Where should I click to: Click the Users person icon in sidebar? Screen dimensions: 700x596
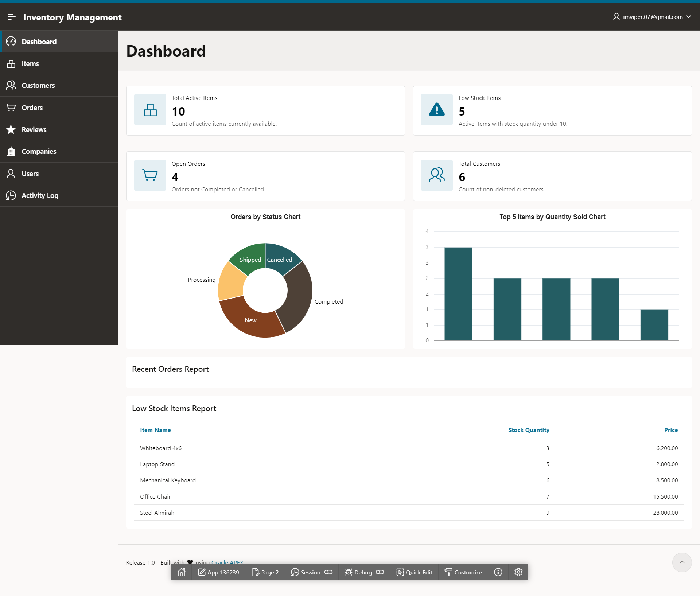tap(11, 174)
